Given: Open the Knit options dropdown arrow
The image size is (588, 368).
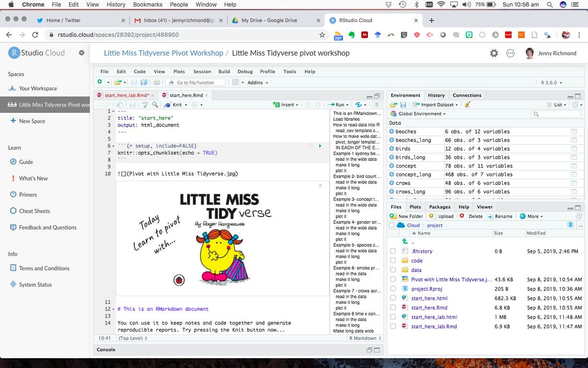Looking at the screenshot, I should (x=187, y=105).
